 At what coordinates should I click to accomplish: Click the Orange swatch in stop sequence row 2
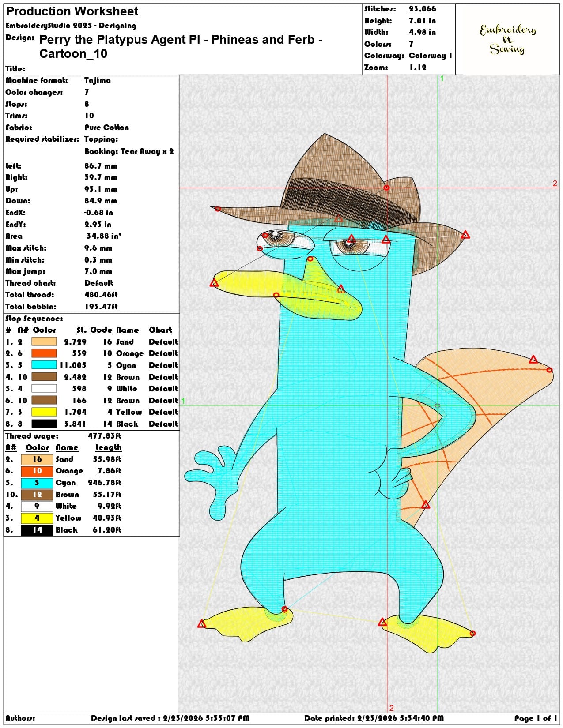pos(44,353)
